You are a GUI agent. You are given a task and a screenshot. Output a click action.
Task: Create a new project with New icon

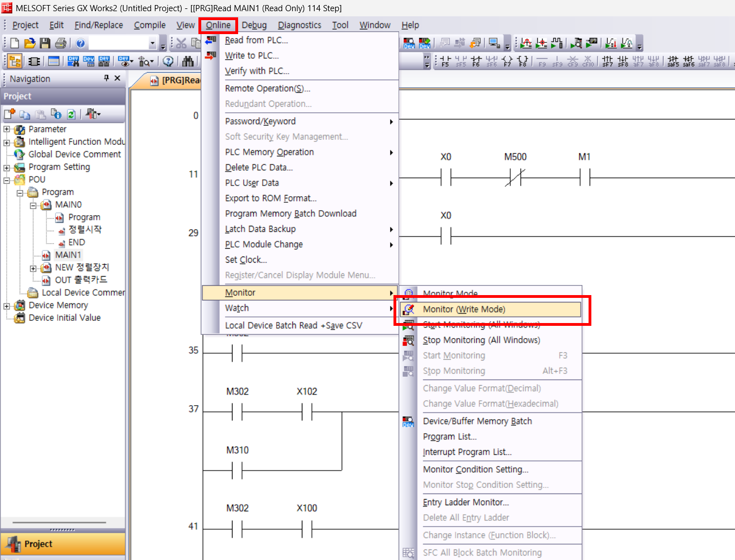click(15, 43)
